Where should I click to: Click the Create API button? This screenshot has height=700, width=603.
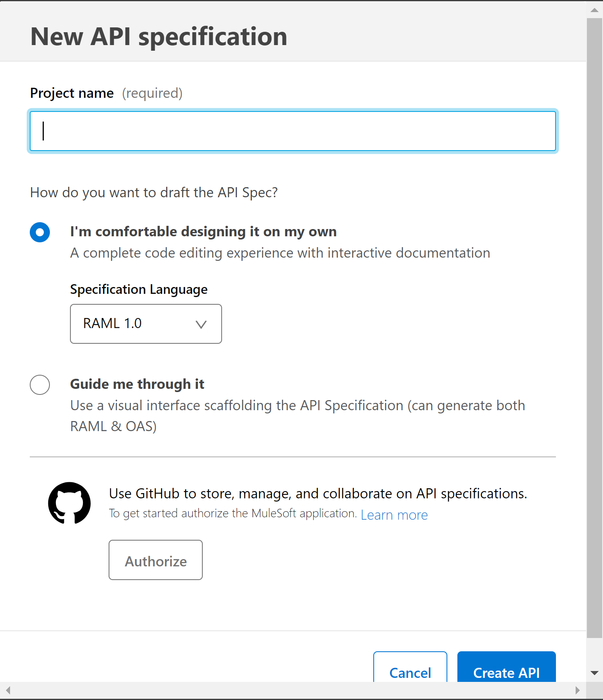pyautogui.click(x=506, y=667)
